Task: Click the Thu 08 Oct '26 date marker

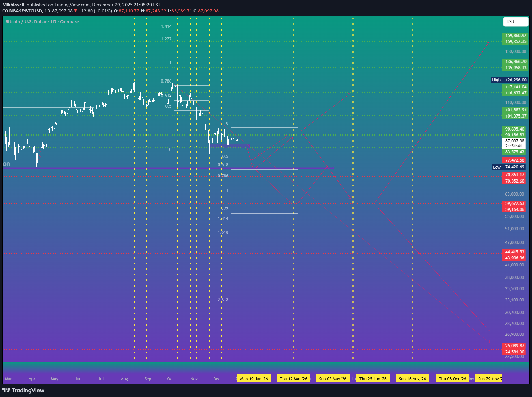Action: (452, 379)
